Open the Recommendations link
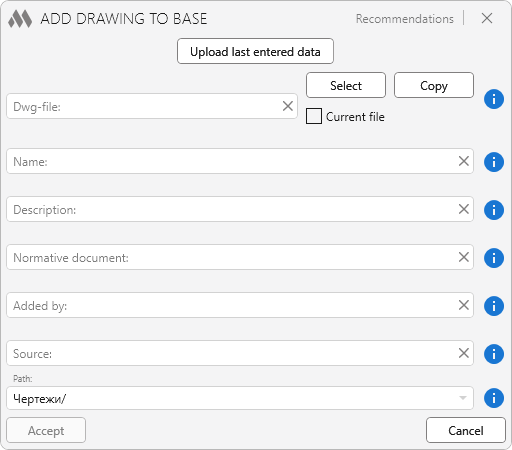512x450 pixels. (x=405, y=19)
